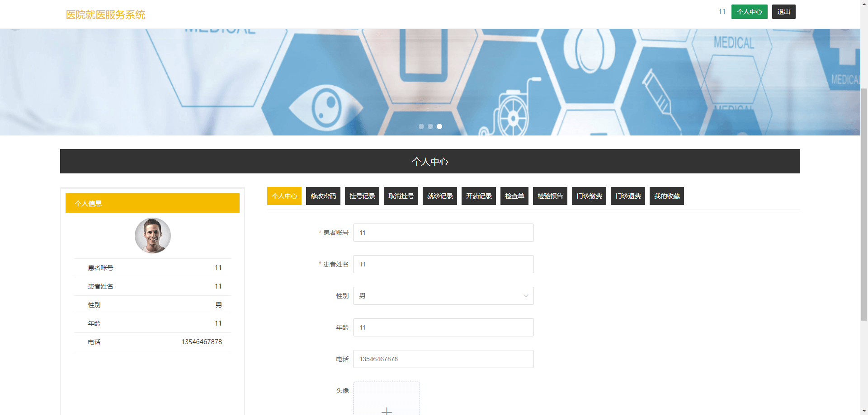The width and height of the screenshot is (868, 415).
Task: Open the 我的收藏 tab
Action: [667, 196]
